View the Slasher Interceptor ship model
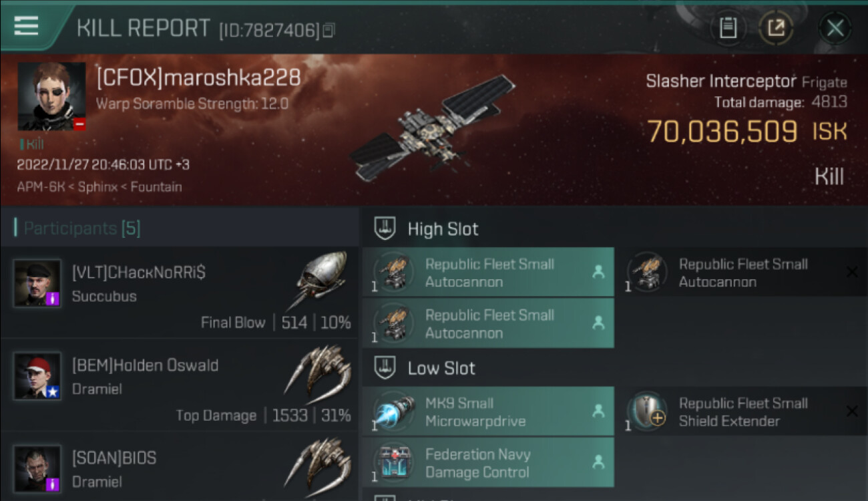Screen dimensions: 868x501 431,128
